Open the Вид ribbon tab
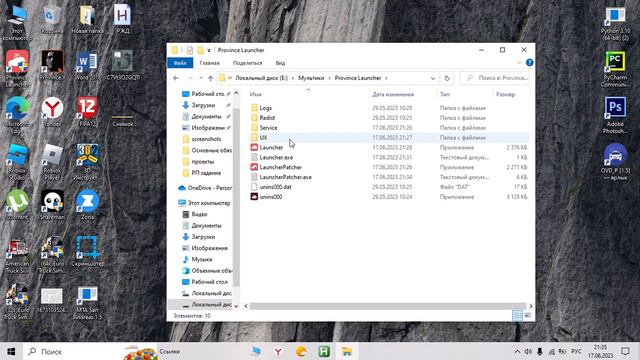 pos(280,63)
